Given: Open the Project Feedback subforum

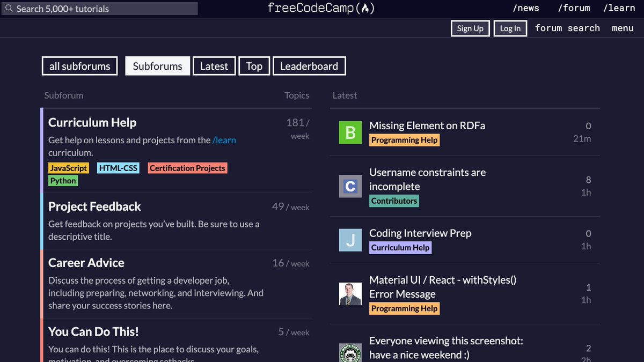Looking at the screenshot, I should point(94,206).
